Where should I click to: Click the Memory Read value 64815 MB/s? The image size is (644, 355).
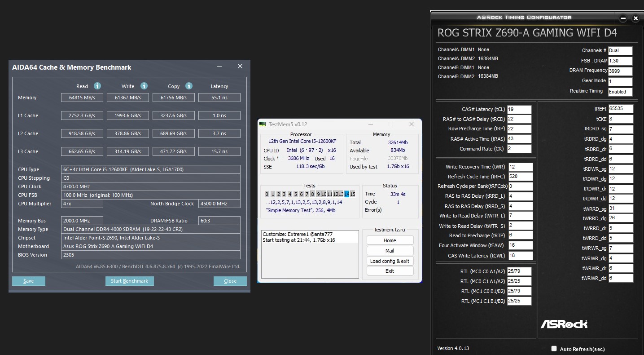[x=82, y=98]
